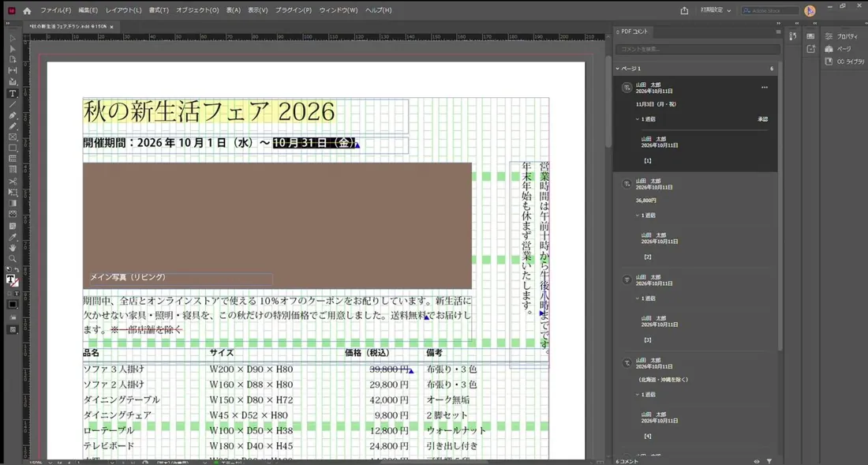Screen dimensions: 868x465
Task: Select the Rectangle Frame tool
Action: (x=12, y=137)
